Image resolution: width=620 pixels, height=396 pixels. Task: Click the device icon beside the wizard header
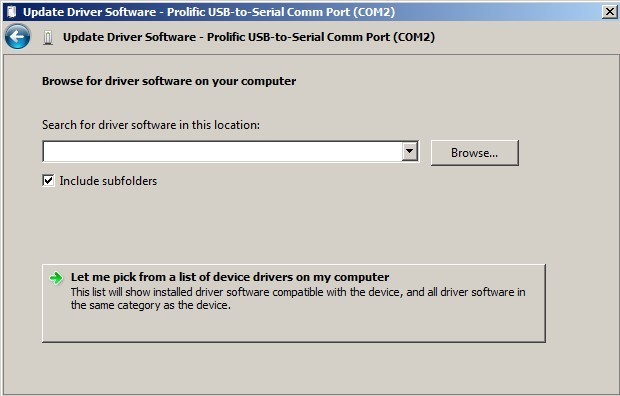[x=48, y=38]
